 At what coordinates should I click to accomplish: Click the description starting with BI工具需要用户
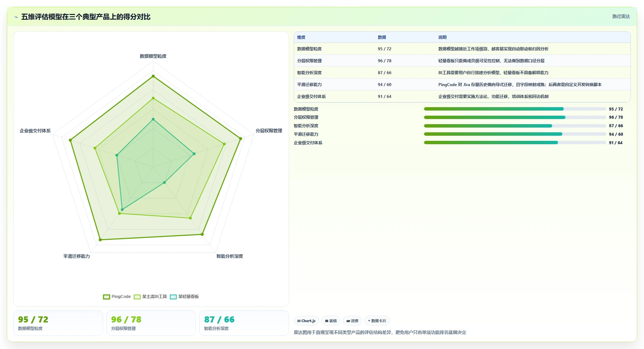click(x=493, y=73)
